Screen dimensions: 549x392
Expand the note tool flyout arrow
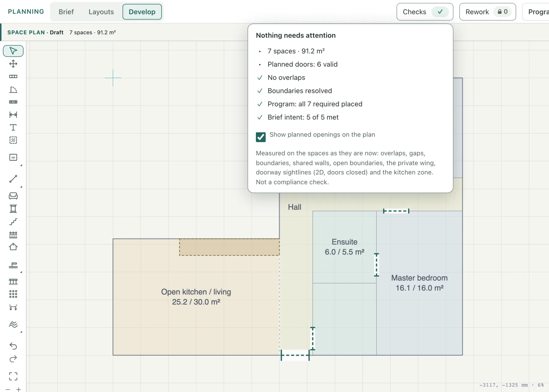coord(21,165)
